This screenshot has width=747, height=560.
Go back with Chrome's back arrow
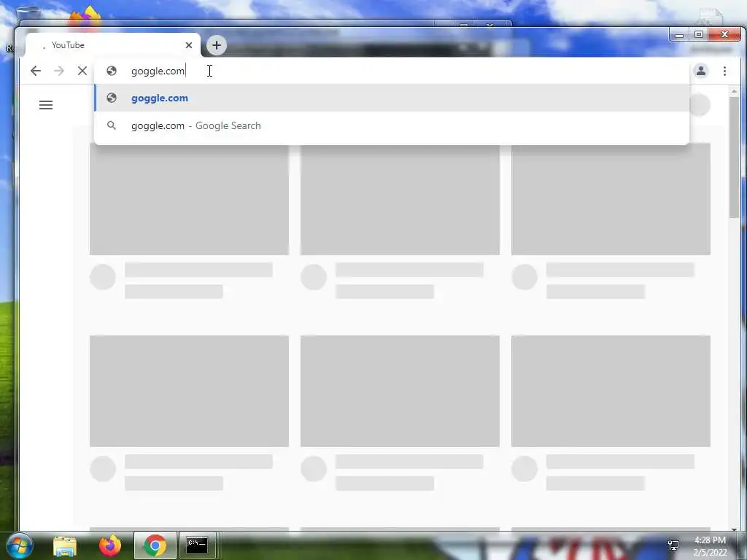36,71
